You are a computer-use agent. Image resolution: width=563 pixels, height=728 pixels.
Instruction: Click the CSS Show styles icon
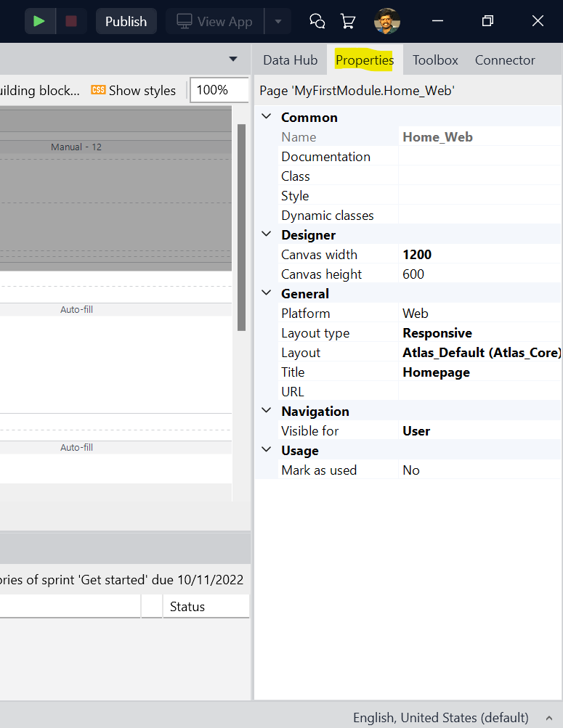tap(98, 90)
